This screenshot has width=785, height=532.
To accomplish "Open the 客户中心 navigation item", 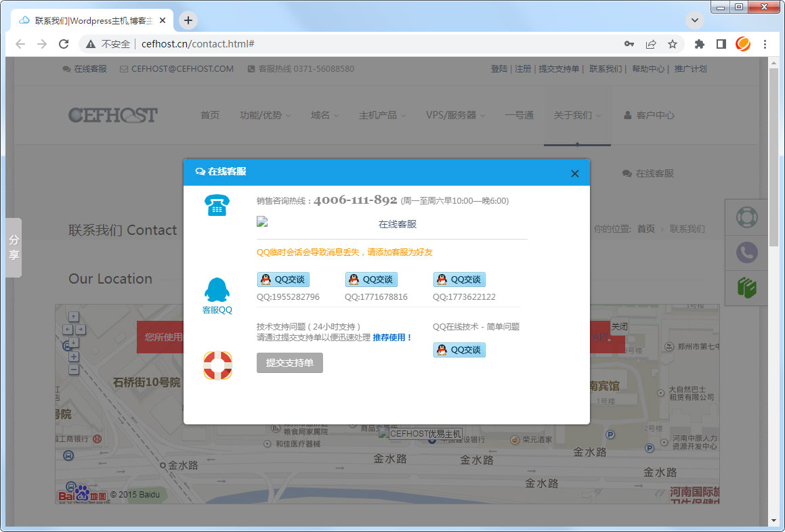I will (649, 115).
